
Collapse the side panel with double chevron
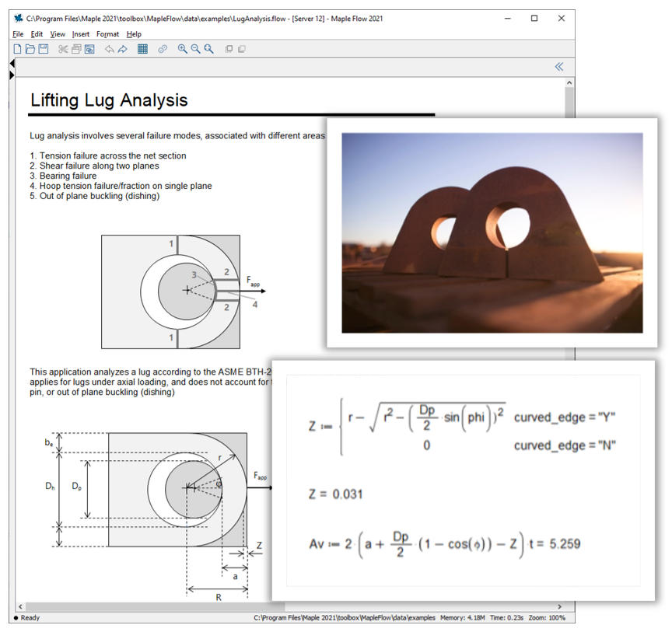(x=558, y=67)
